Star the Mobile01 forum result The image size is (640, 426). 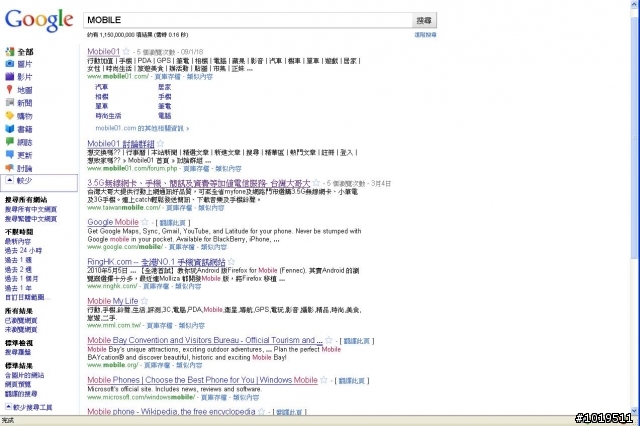(160, 144)
